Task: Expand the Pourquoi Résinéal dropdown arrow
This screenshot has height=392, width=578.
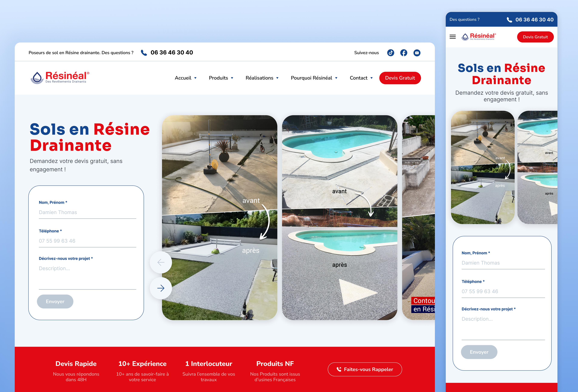Action: click(x=336, y=78)
